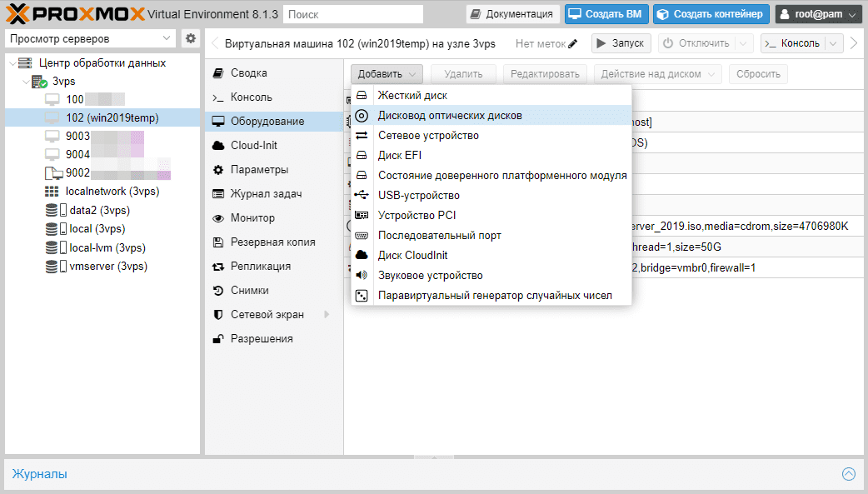Switch to the Cloud-Init tab
This screenshot has height=494, width=868.
pos(275,146)
